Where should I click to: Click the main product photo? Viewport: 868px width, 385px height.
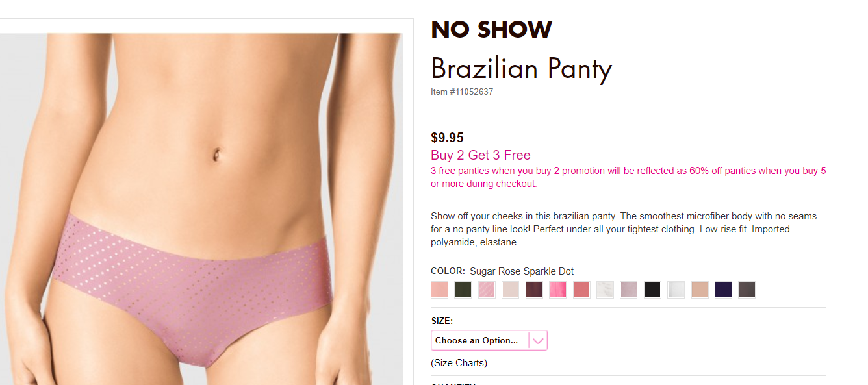click(x=201, y=208)
